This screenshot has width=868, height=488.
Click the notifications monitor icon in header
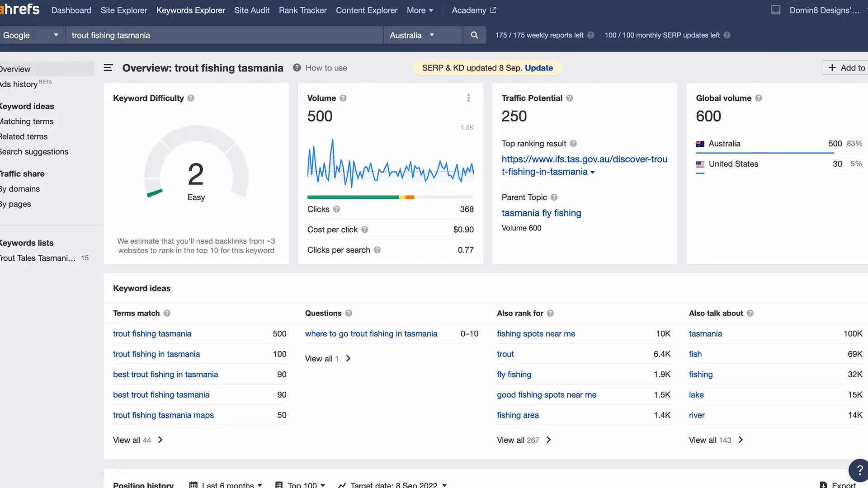[776, 10]
